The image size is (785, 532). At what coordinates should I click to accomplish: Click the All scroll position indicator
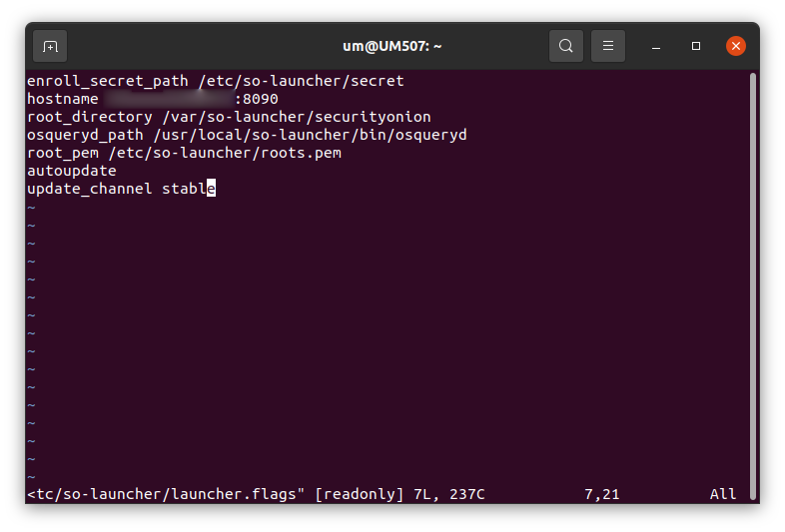(723, 494)
